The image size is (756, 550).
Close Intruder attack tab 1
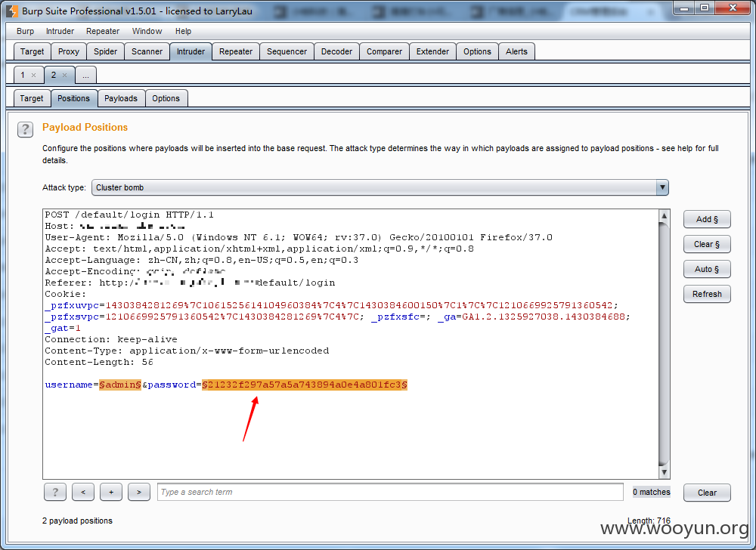coord(34,75)
